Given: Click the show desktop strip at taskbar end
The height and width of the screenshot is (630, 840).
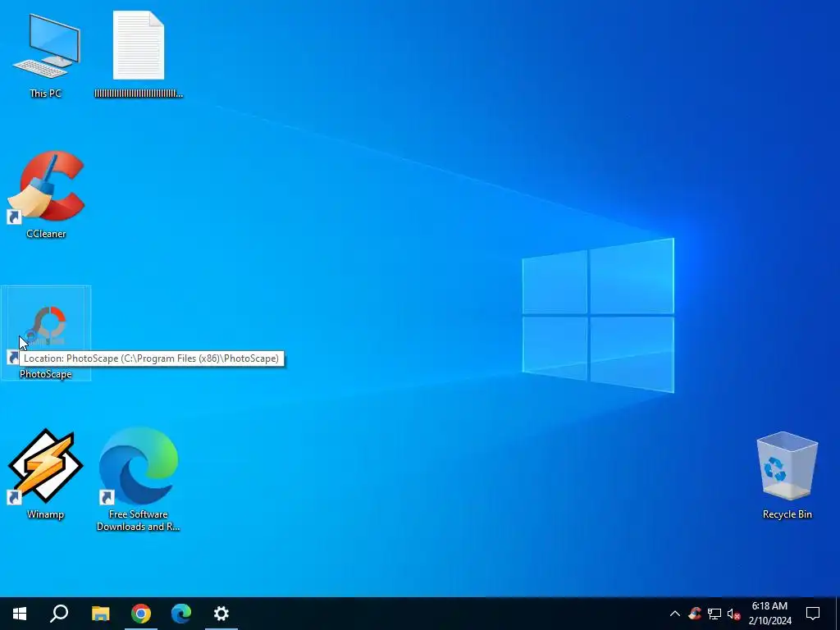Looking at the screenshot, I should pyautogui.click(x=838, y=614).
